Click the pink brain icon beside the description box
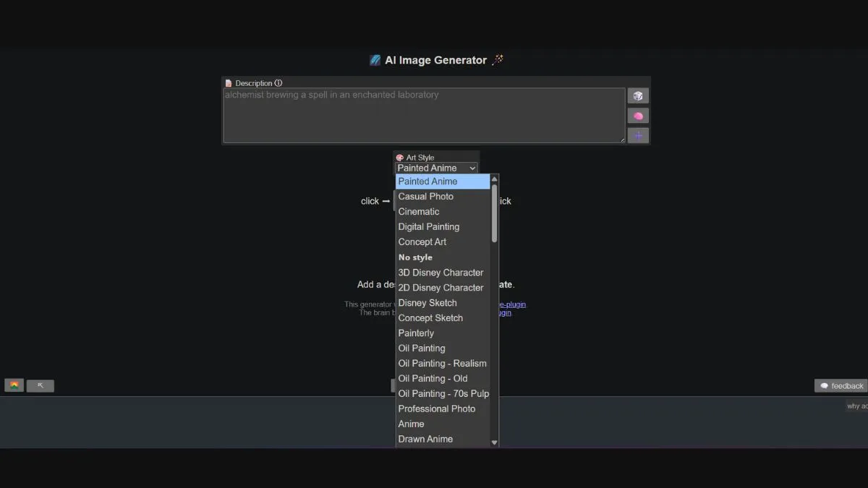Screen dimensions: 868x488 coord(637,115)
